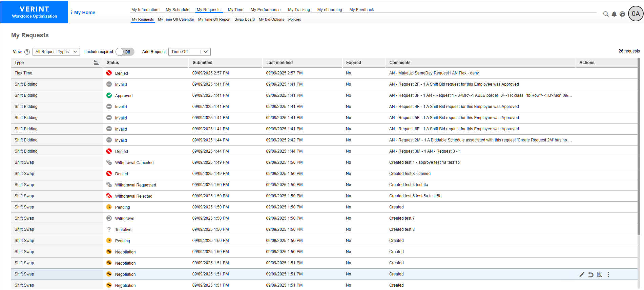The width and height of the screenshot is (644, 290).
Task: Open notifications bell icon
Action: (614, 14)
